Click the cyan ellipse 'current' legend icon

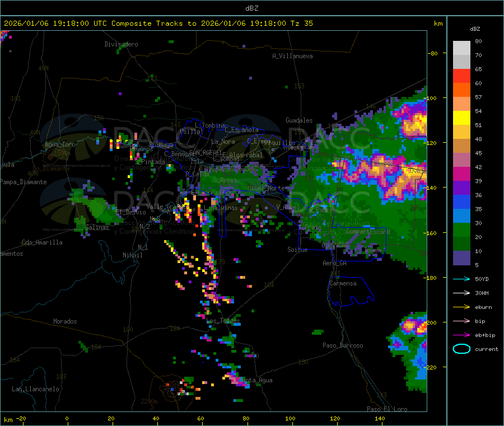click(461, 349)
